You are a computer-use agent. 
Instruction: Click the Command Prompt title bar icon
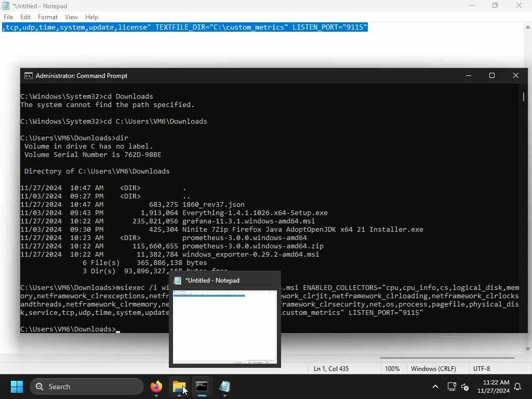[29, 76]
